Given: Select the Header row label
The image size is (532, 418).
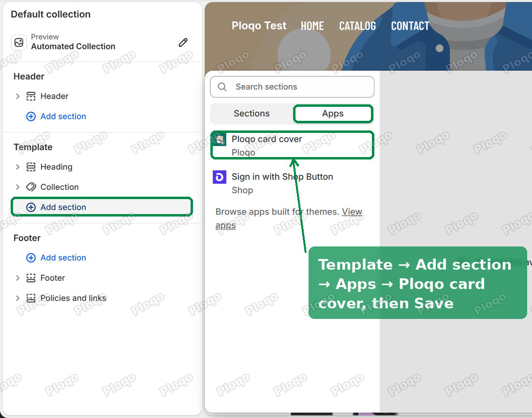Looking at the screenshot, I should point(54,96).
